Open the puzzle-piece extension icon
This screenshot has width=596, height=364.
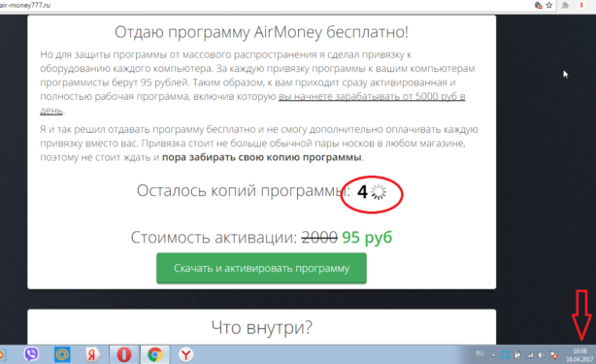point(565,5)
